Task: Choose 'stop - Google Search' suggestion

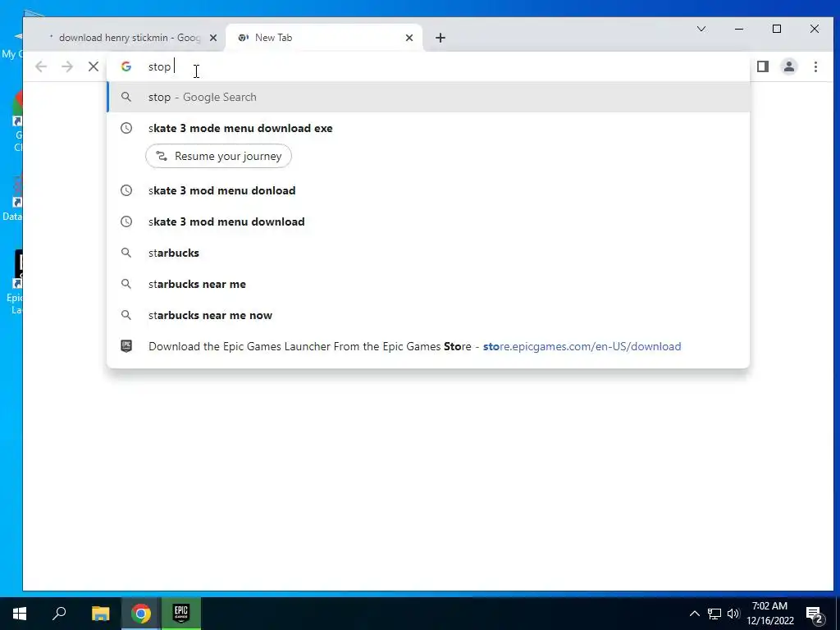Action: [x=428, y=97]
